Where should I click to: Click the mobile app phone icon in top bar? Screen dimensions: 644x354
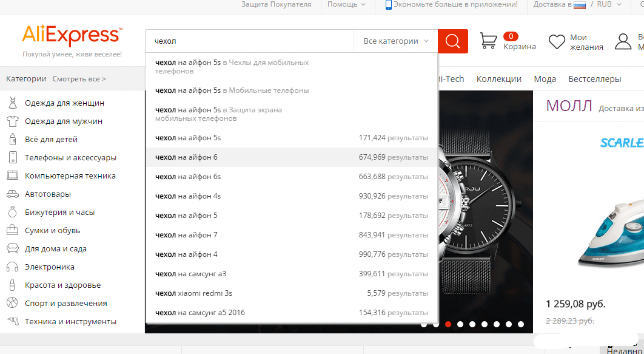389,5
